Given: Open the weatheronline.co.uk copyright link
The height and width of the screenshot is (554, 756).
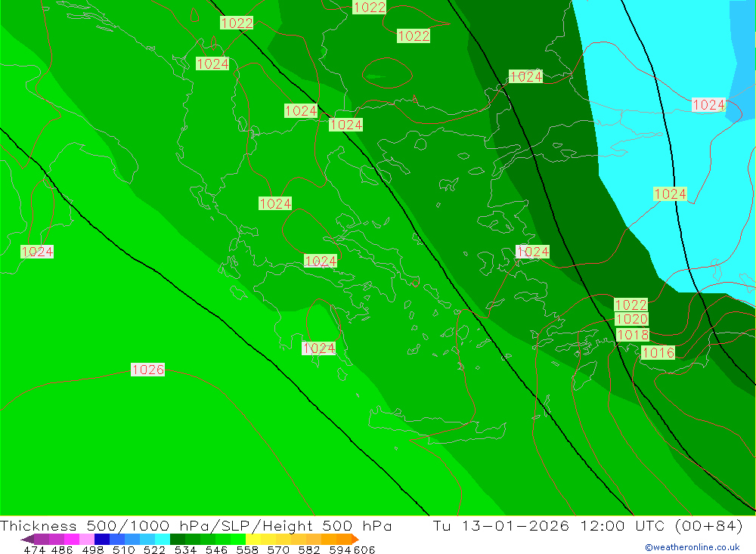Looking at the screenshot, I should pyautogui.click(x=692, y=547).
